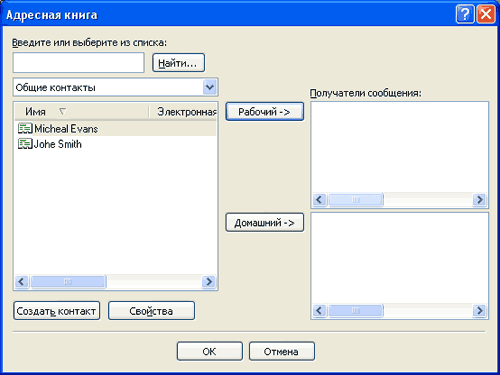This screenshot has height=375, width=500.
Task: Click the right scroll arrow in the upper recipients box
Action: 480,200
